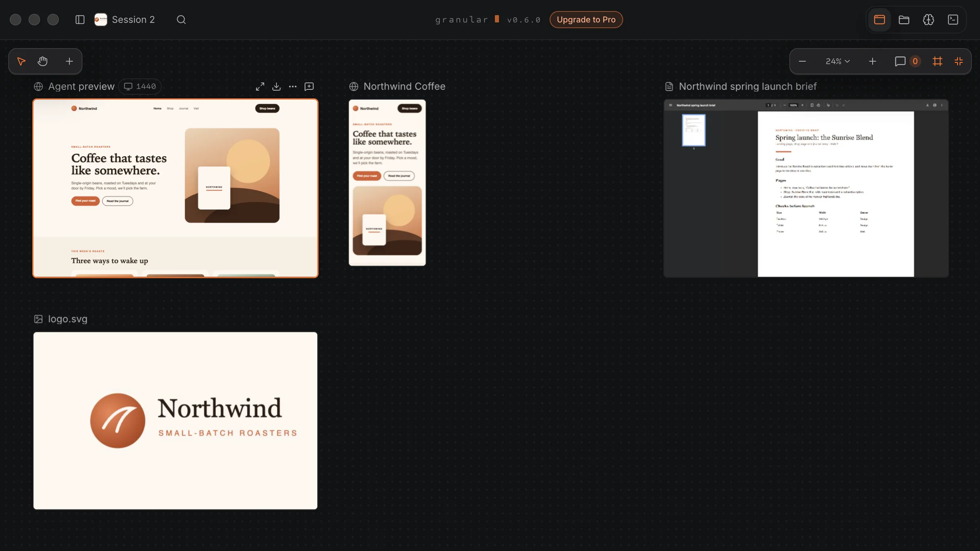980x551 pixels.
Task: Click Shop beans in Agent preview
Action: click(x=267, y=108)
